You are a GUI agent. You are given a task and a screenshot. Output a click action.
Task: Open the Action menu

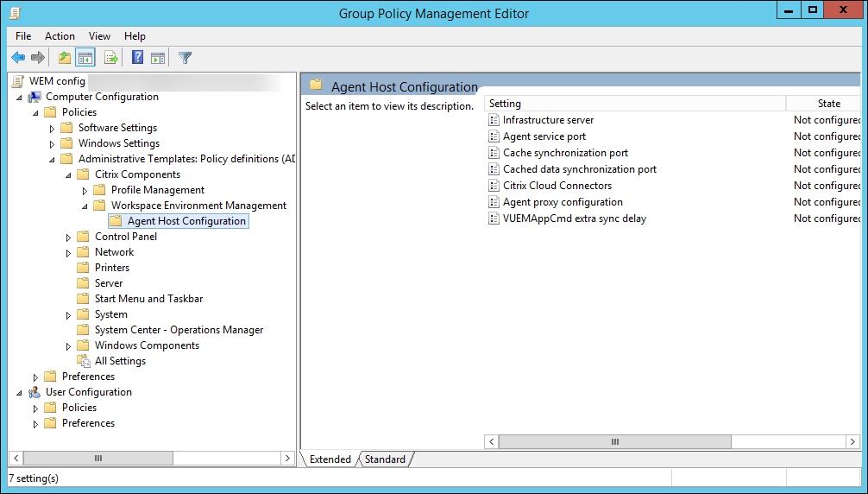(60, 36)
